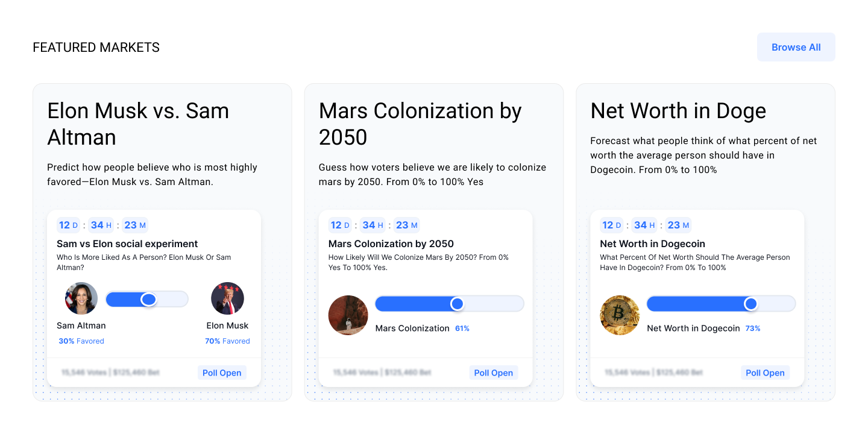868x434 pixels.
Task: Select the 70% Favored label under Elon Musk
Action: pos(227,341)
